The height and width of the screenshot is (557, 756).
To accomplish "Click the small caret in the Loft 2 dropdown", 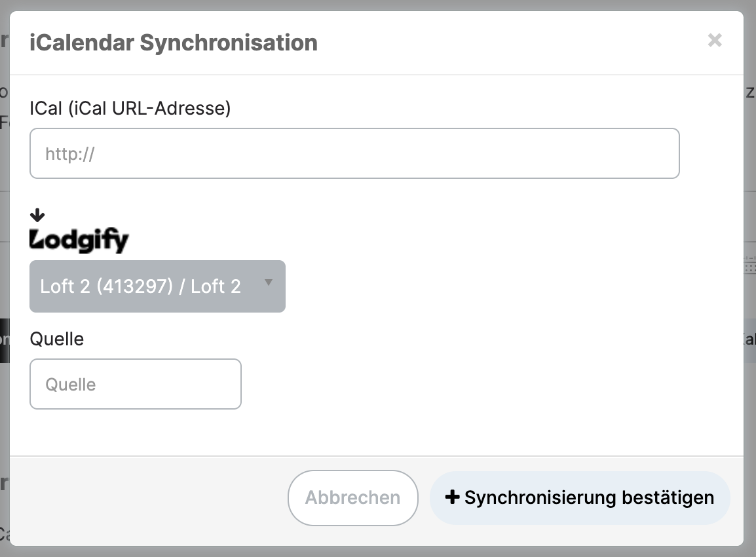I will (269, 282).
